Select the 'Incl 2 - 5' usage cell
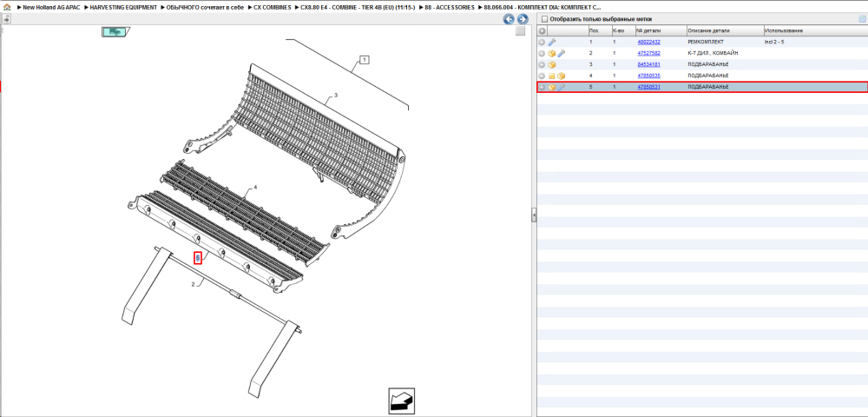Viewport: 868px width, 417px height. point(774,42)
